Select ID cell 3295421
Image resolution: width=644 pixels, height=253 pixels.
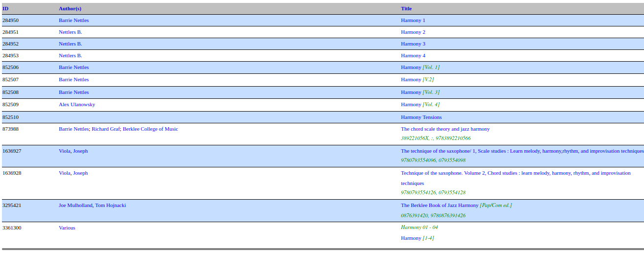point(12,205)
